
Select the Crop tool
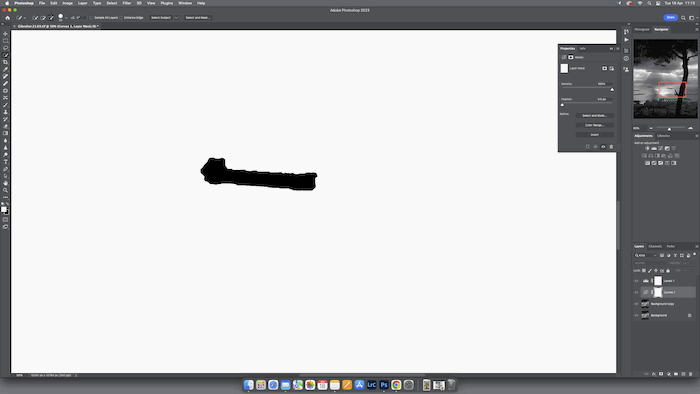[5, 62]
